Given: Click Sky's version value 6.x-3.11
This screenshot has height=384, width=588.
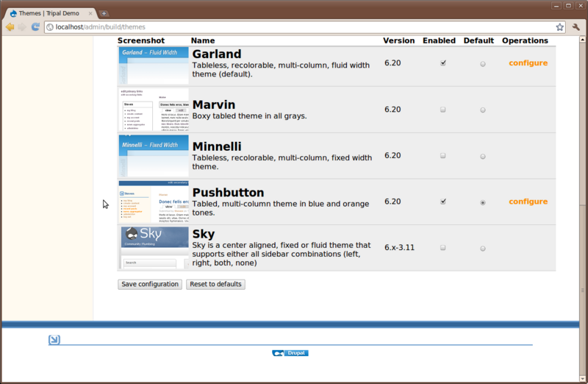Looking at the screenshot, I should pyautogui.click(x=399, y=248).
